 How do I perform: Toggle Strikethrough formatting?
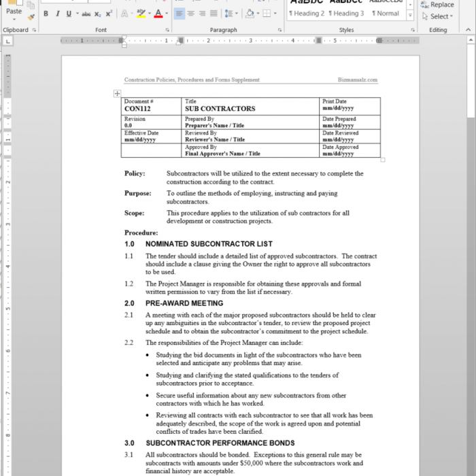coord(86,14)
